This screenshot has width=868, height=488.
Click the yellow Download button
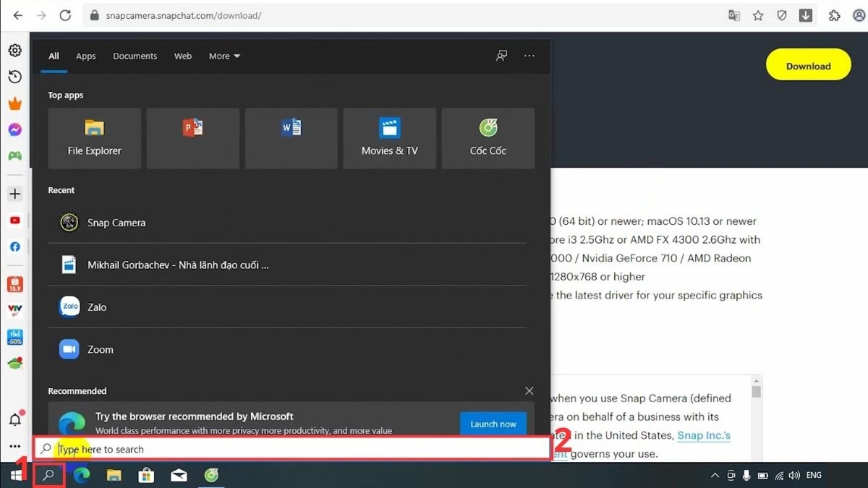(808, 66)
